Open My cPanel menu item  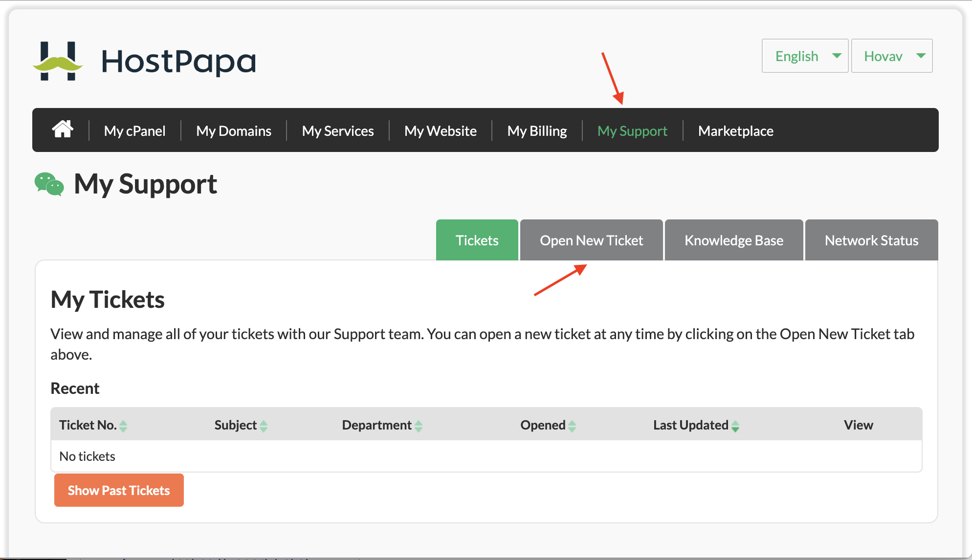[x=135, y=131]
